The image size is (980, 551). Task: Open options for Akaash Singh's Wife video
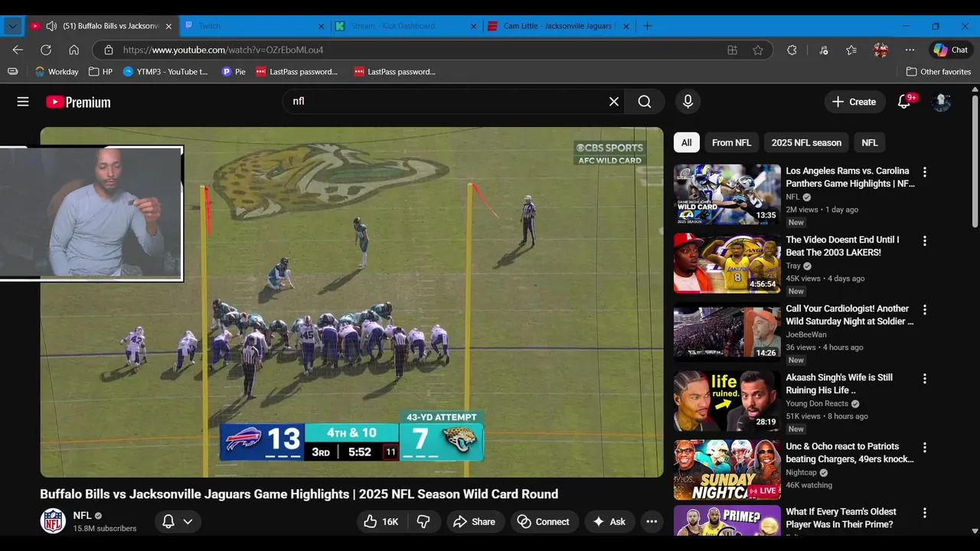(x=925, y=379)
